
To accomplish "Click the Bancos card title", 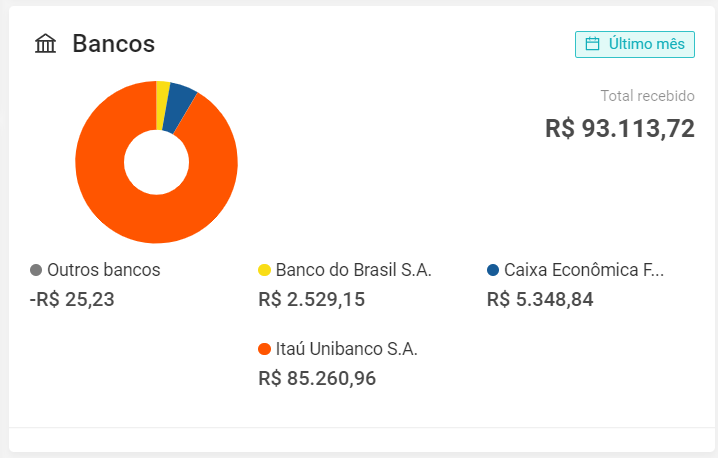I will pos(114,44).
